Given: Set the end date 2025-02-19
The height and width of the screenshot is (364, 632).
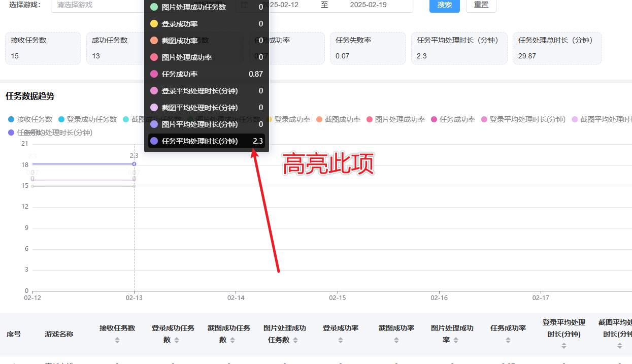Looking at the screenshot, I should (369, 5).
